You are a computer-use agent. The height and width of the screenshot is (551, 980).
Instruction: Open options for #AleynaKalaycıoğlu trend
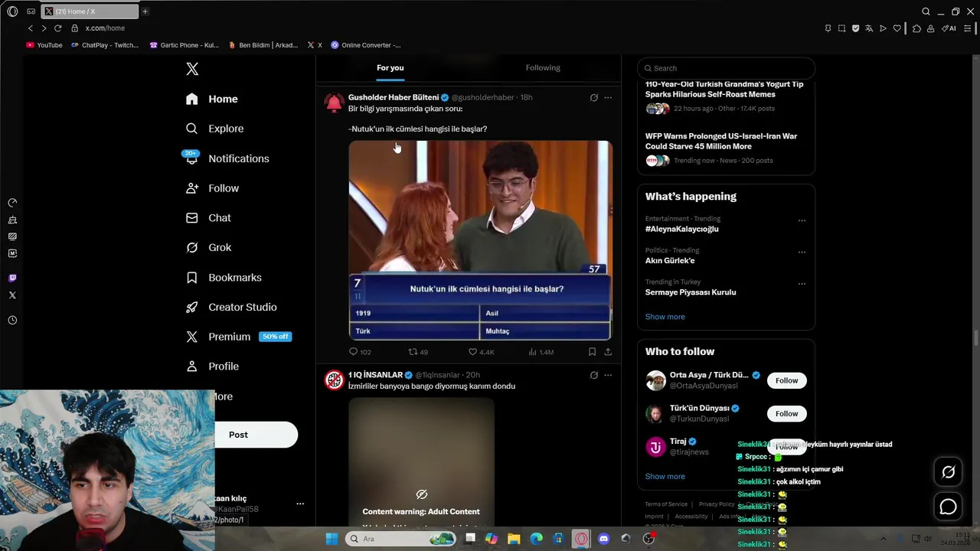(802, 220)
